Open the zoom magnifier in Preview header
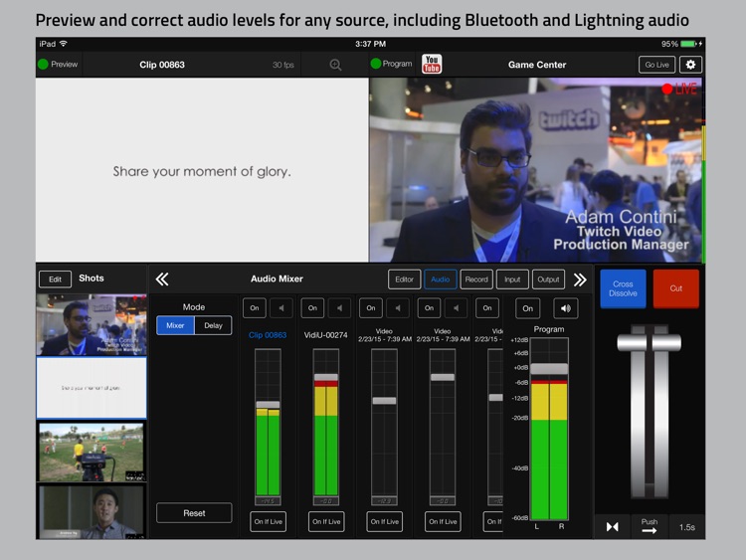Viewport: 746px width, 560px height. (335, 65)
